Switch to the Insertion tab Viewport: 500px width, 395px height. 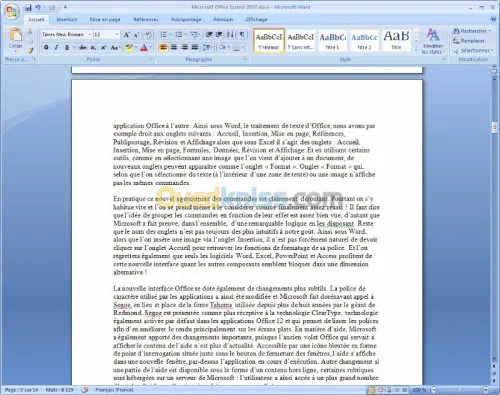[x=67, y=19]
